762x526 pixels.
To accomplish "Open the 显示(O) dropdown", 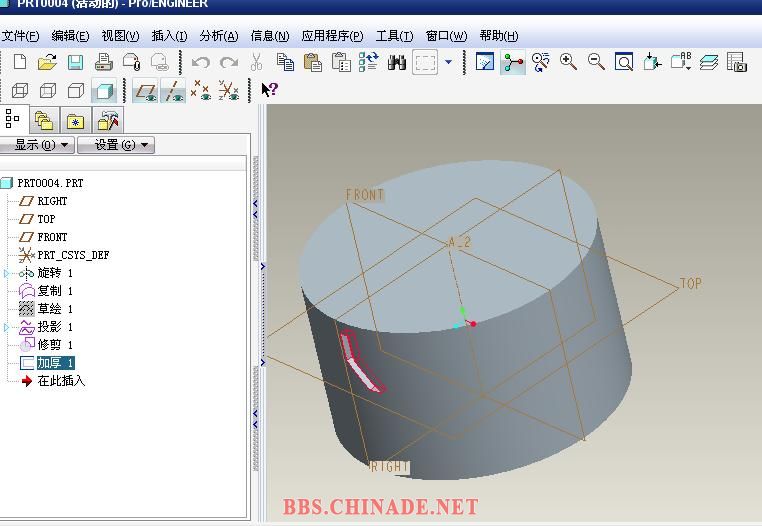I will 39,145.
